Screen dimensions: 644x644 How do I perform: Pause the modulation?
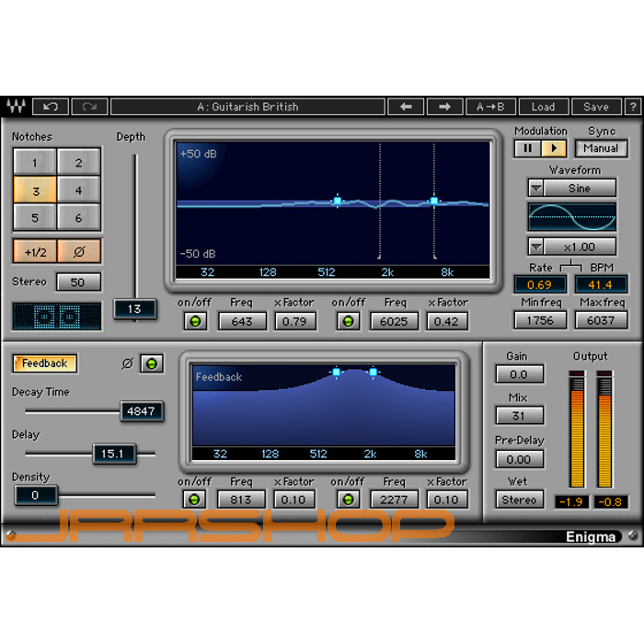528,148
